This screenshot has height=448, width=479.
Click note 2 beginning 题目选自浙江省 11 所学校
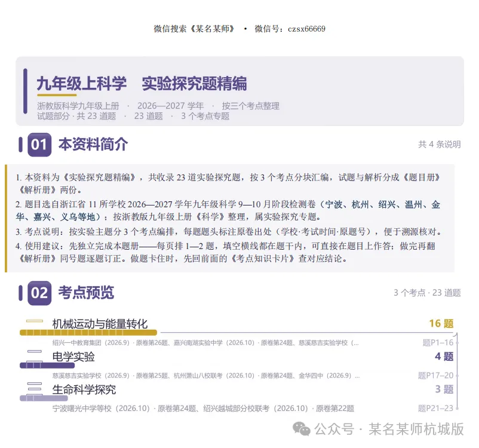pyautogui.click(x=228, y=210)
